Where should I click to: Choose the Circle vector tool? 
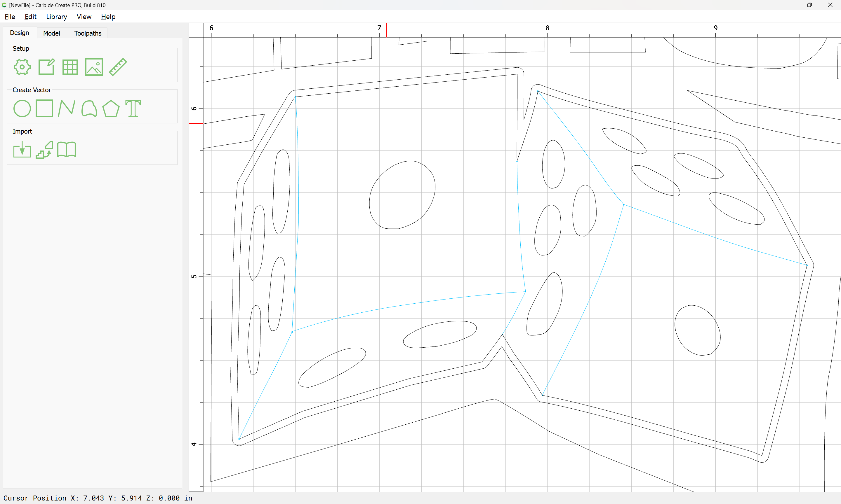pyautogui.click(x=22, y=109)
